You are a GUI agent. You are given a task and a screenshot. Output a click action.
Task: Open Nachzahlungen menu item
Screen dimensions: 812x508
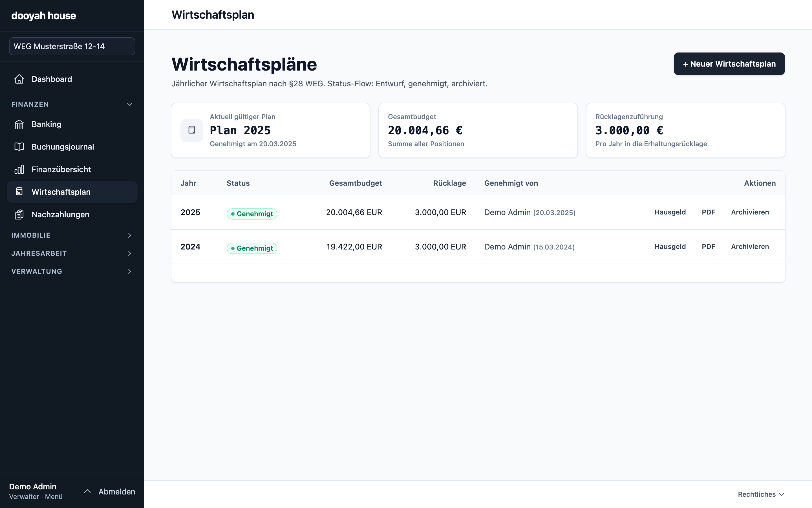click(72, 214)
